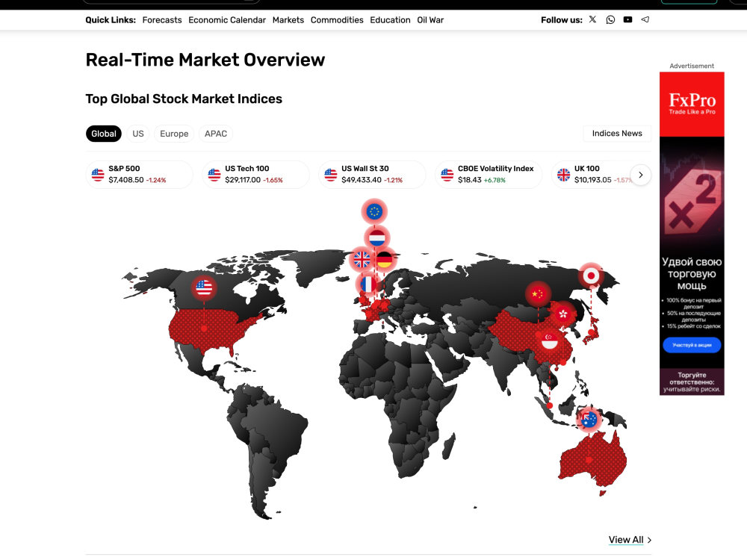
Task: Click the UK flag marker on map
Action: 362,260
